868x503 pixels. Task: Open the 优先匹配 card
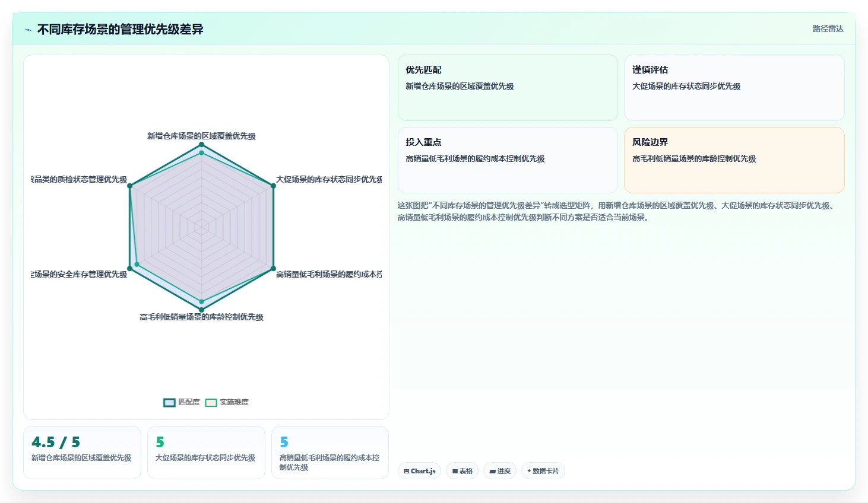(508, 88)
